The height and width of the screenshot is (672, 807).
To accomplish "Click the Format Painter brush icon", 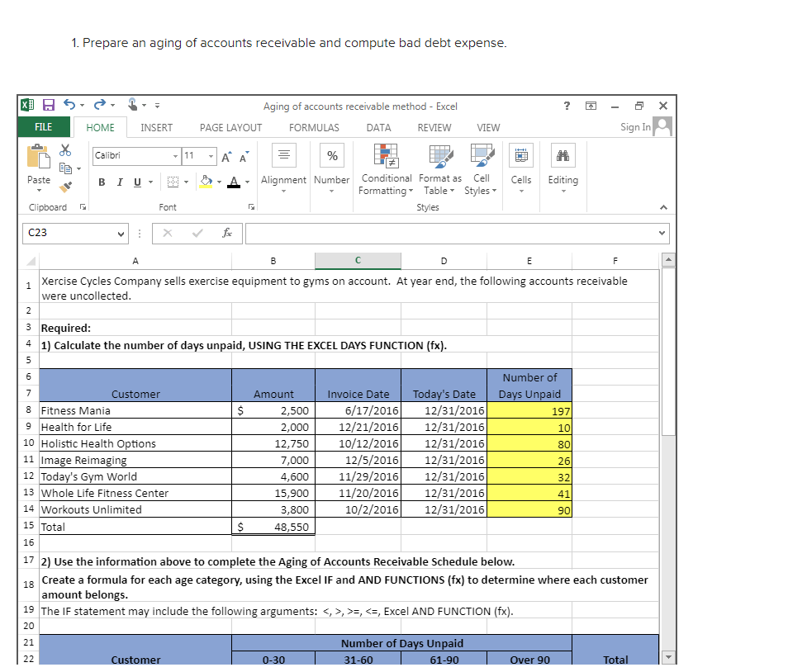I will pyautogui.click(x=65, y=187).
